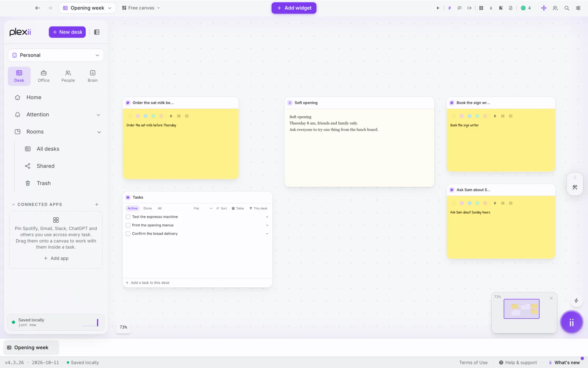Click the purple lightning bolt icon in top toolbar

[x=449, y=8]
